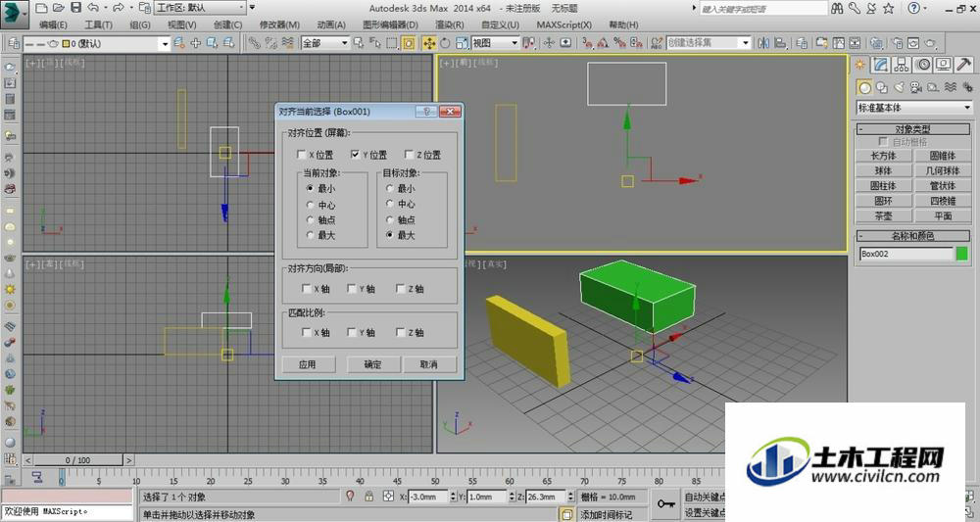Toggle the Window/Crossing selection icon
980x522 pixels.
[x=408, y=43]
